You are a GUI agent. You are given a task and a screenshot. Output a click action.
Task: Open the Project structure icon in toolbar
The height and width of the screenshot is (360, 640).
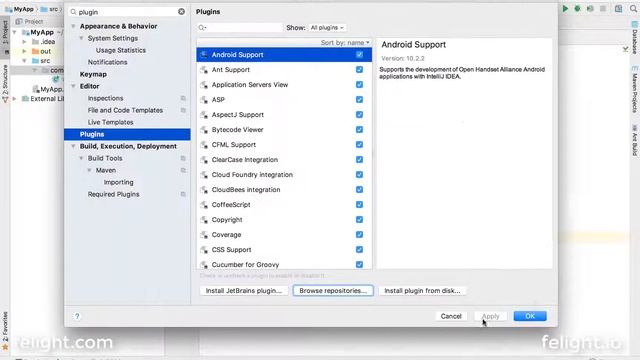pos(619,9)
